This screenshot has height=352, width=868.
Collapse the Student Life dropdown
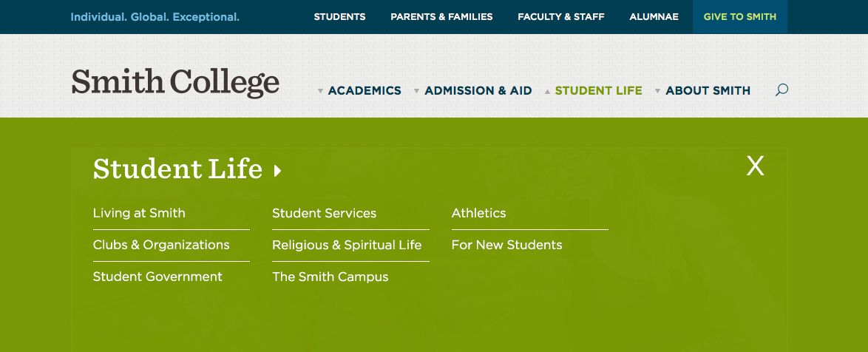(x=597, y=91)
